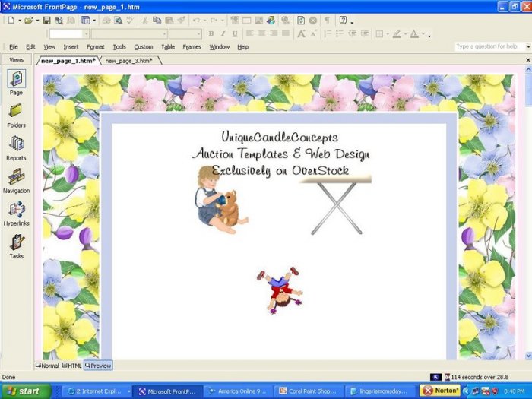Click the Type a question for help box
The image size is (532, 399).
coord(489,46)
